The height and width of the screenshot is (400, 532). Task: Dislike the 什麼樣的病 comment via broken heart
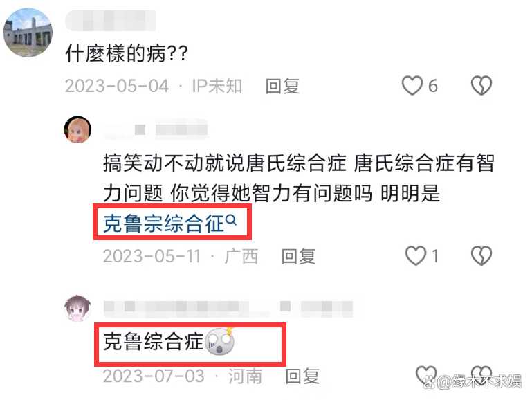point(481,86)
